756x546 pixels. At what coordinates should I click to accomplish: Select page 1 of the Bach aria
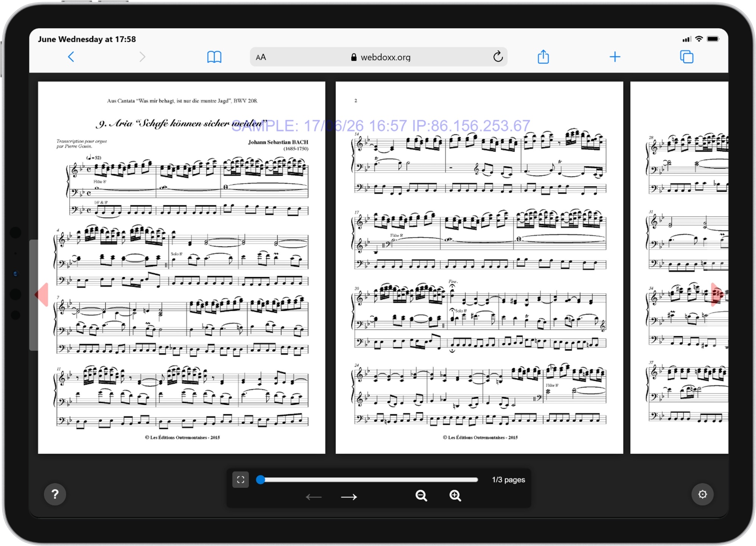[182, 267]
